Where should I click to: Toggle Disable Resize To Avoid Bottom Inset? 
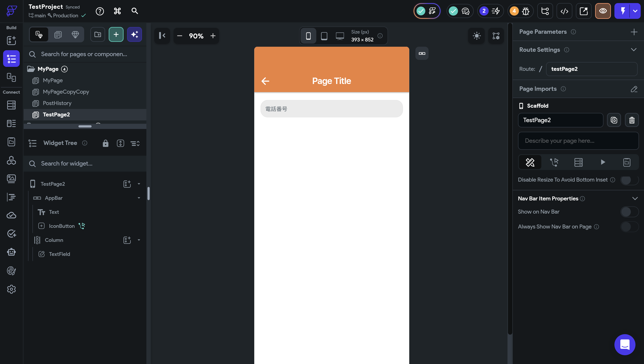coord(629,180)
